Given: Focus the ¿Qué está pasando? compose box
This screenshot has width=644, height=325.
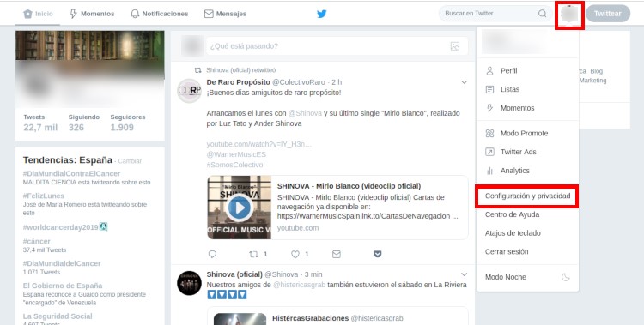Looking at the screenshot, I should [337, 46].
